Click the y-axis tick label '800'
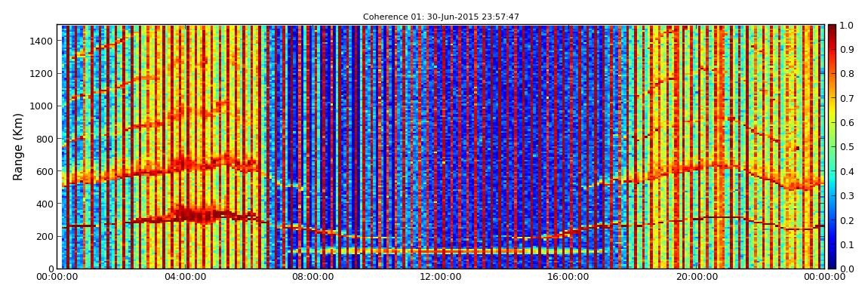The image size is (868, 307). tap(45, 139)
